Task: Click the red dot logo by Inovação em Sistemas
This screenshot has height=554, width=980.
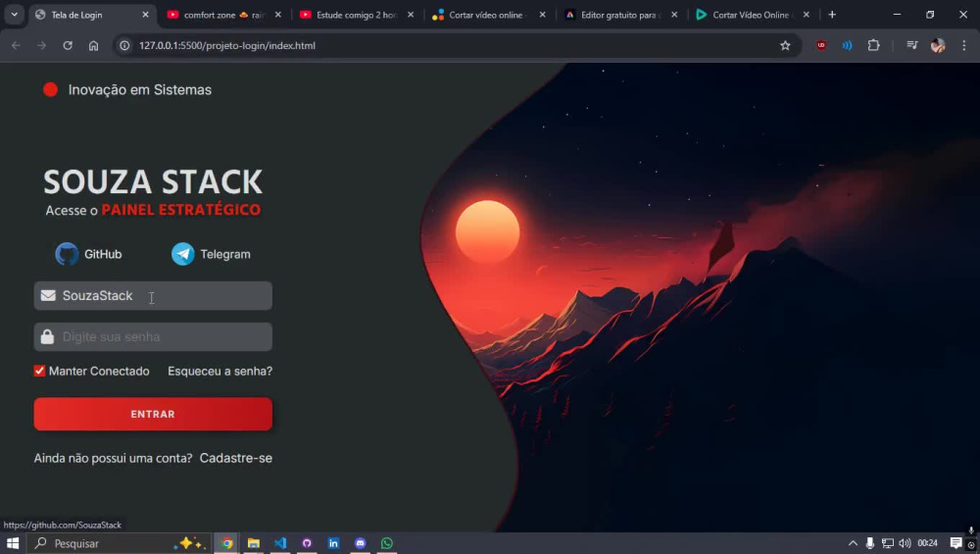Action: pos(51,90)
